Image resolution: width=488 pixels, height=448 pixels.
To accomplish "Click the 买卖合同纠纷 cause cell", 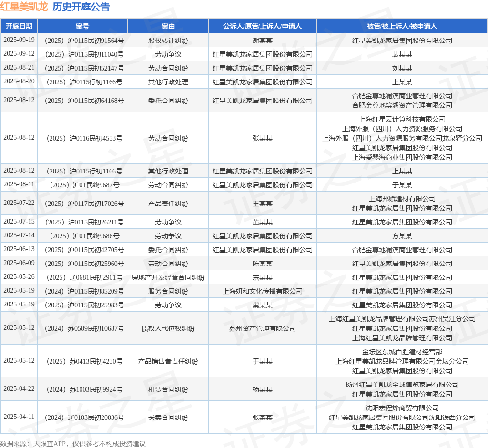I will 168,417.
